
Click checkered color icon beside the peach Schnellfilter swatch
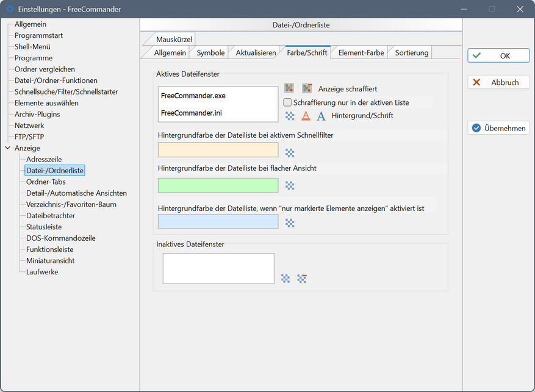pos(290,153)
